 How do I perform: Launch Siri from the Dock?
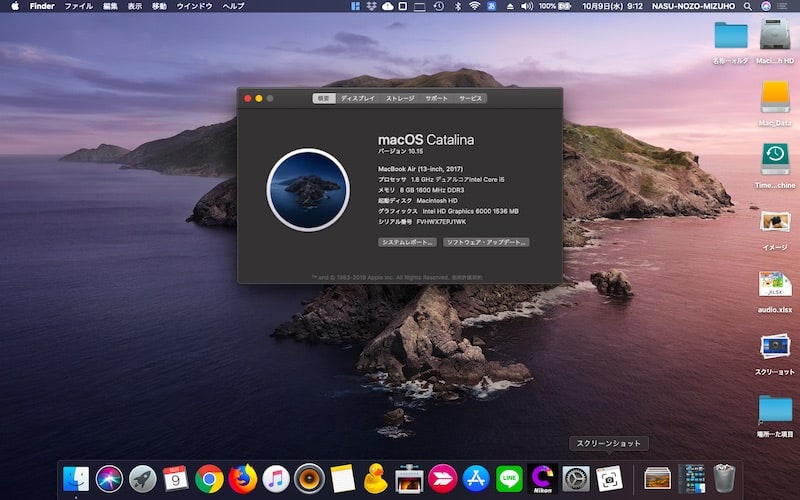(109, 479)
